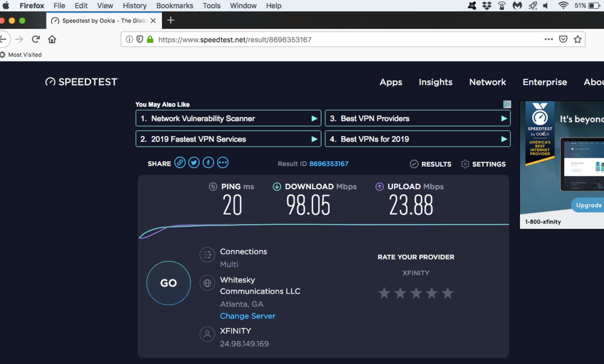Open the Apps navigation link
The image size is (604, 364).
tap(391, 82)
